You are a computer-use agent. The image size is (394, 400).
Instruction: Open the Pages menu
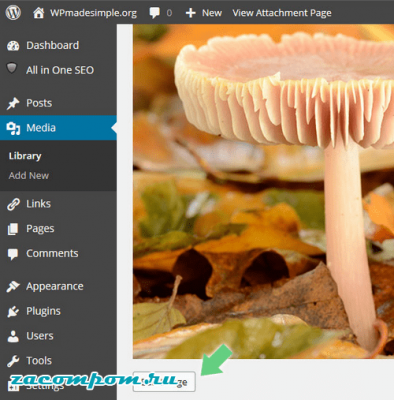pyautogui.click(x=40, y=229)
